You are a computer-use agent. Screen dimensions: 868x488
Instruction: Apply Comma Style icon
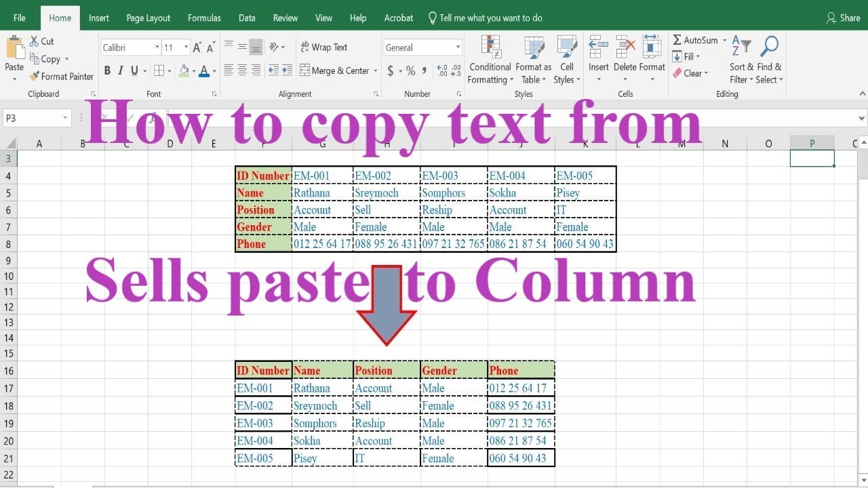tap(425, 70)
